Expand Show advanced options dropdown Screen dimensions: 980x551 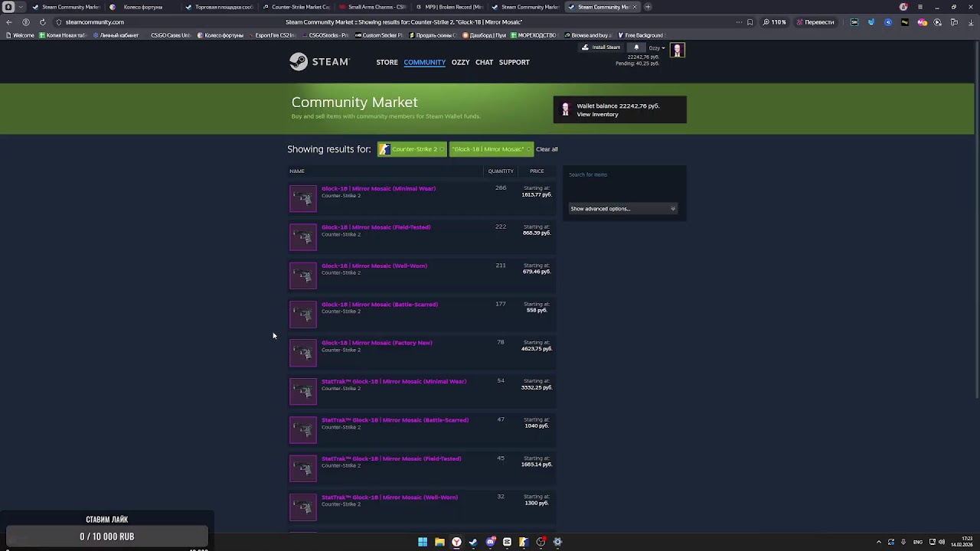(622, 209)
